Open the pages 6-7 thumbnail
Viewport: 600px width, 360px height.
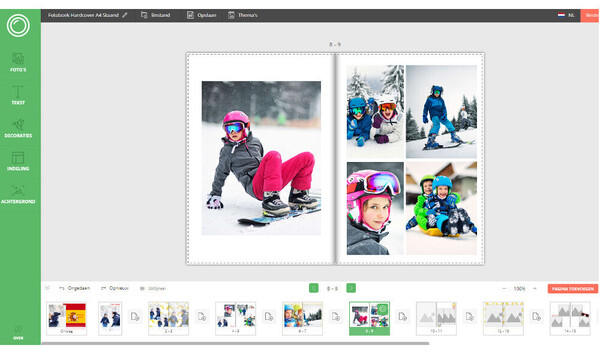coord(302,318)
